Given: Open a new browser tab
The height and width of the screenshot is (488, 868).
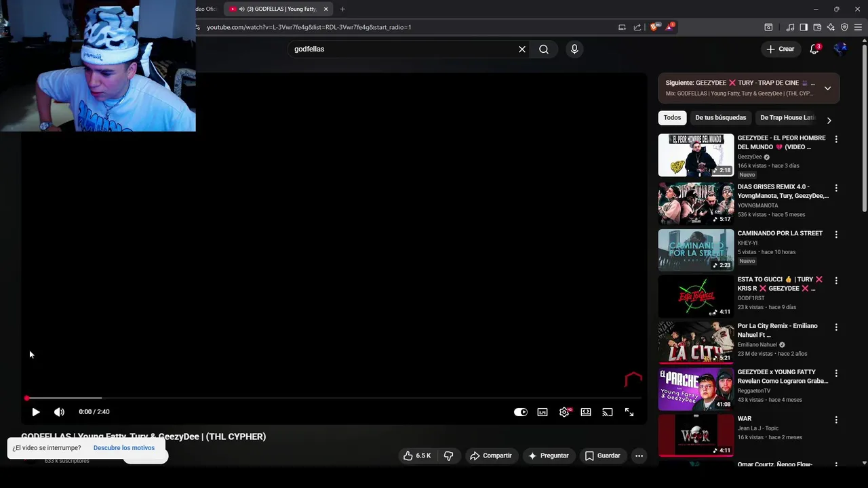Looking at the screenshot, I should [x=342, y=9].
